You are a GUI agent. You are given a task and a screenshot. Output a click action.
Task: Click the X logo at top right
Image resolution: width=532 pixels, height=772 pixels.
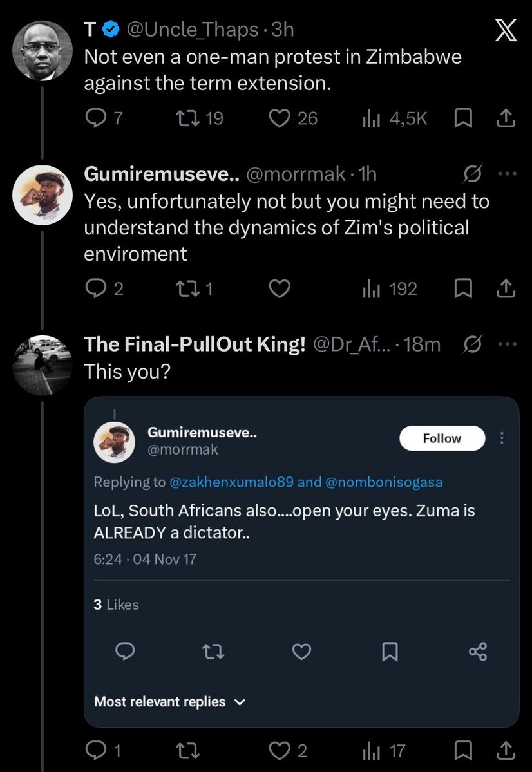506,30
